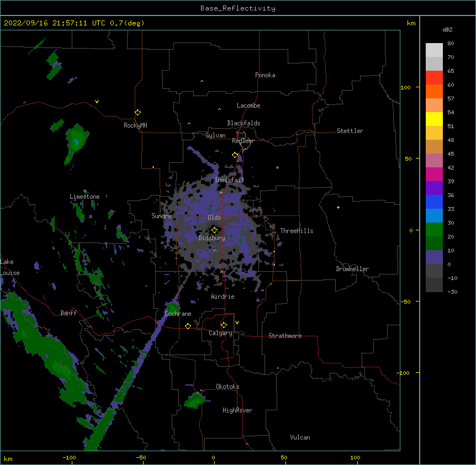Click the yellow diamond marker below Cochrane label

coord(188,326)
